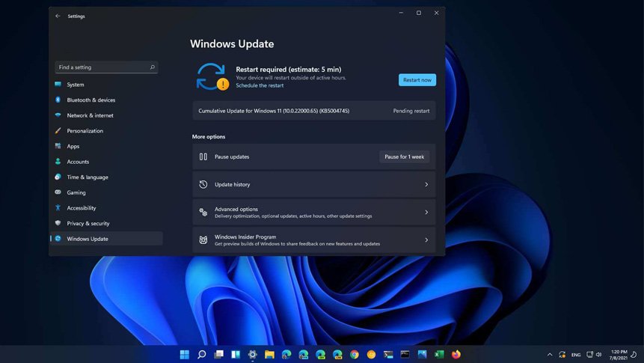Open the Windows Start button
The height and width of the screenshot is (363, 644).
tap(185, 355)
